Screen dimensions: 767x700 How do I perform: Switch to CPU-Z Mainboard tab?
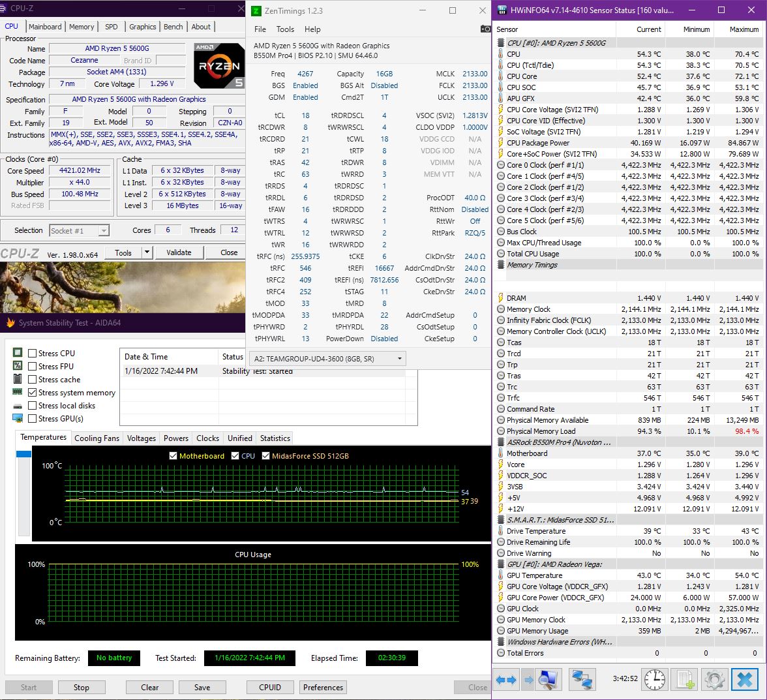click(45, 27)
